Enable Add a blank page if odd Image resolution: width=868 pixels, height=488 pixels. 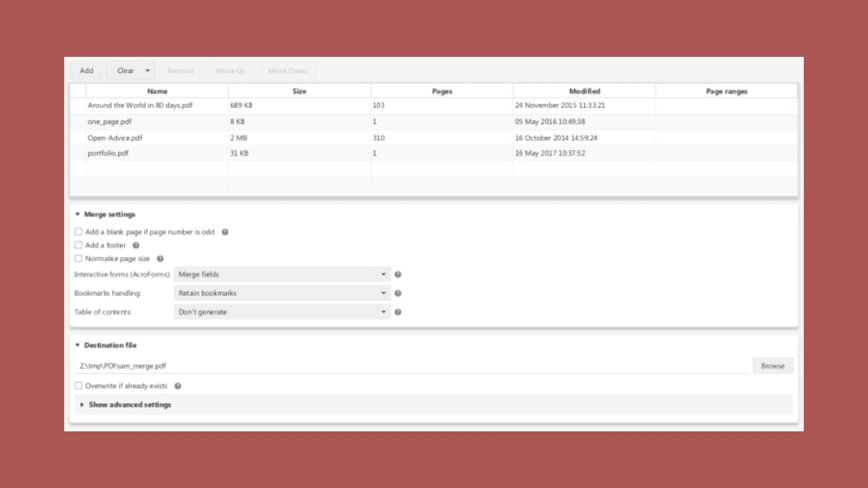point(78,232)
